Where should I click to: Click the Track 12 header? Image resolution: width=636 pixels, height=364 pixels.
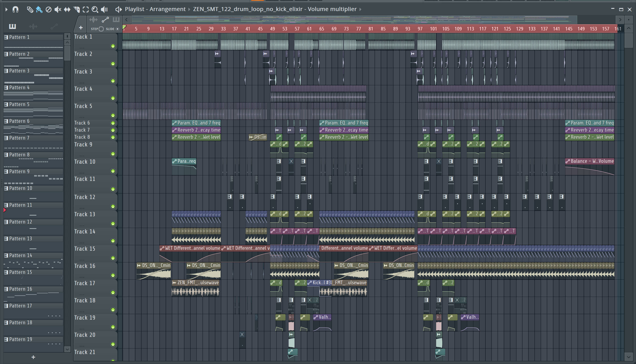coord(95,202)
